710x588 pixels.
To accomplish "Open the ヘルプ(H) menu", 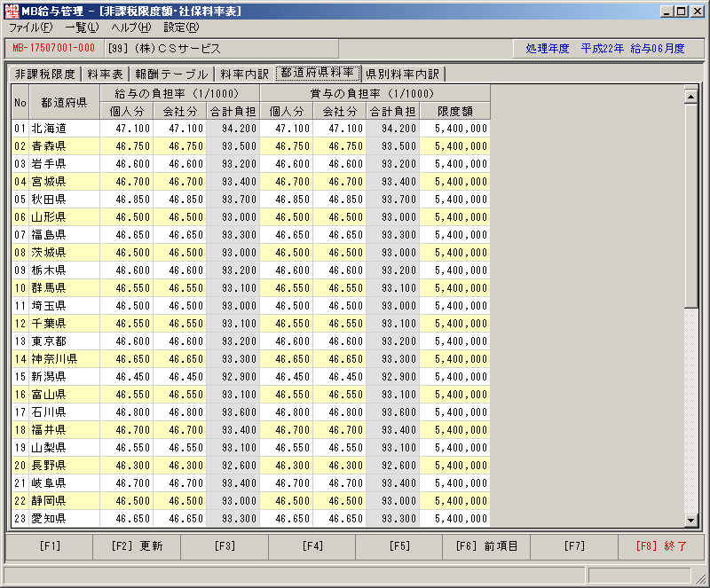I will coord(131,27).
